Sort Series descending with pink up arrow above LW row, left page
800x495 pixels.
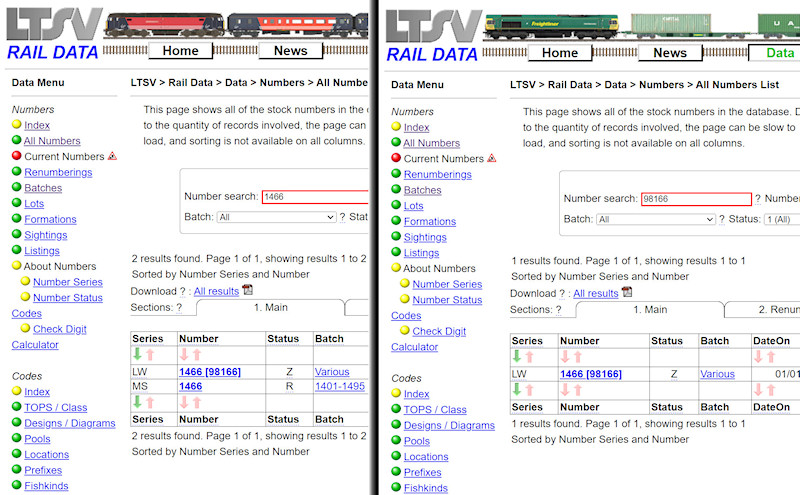click(x=150, y=355)
